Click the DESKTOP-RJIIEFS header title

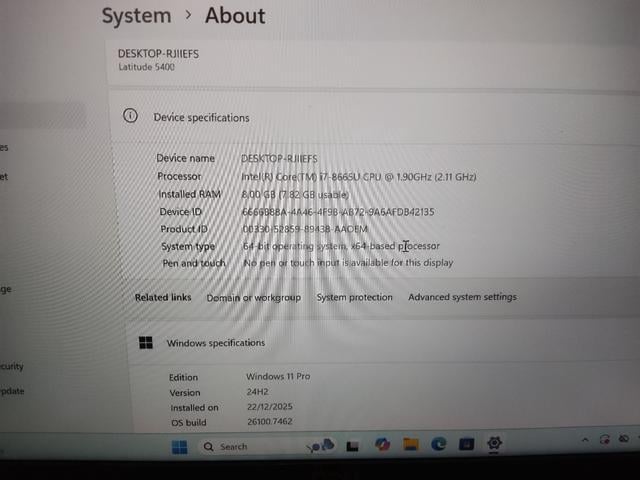(x=158, y=54)
